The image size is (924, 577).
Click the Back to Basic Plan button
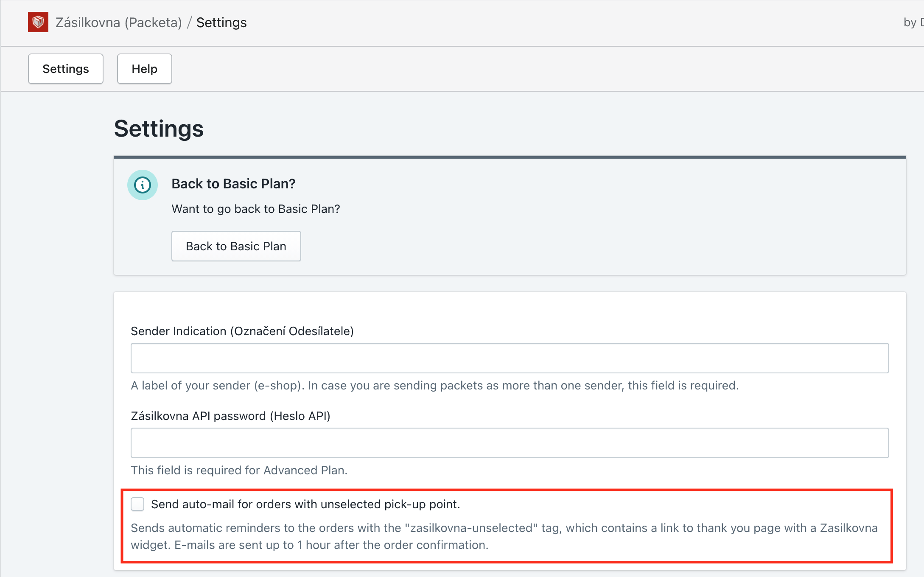[x=236, y=246]
